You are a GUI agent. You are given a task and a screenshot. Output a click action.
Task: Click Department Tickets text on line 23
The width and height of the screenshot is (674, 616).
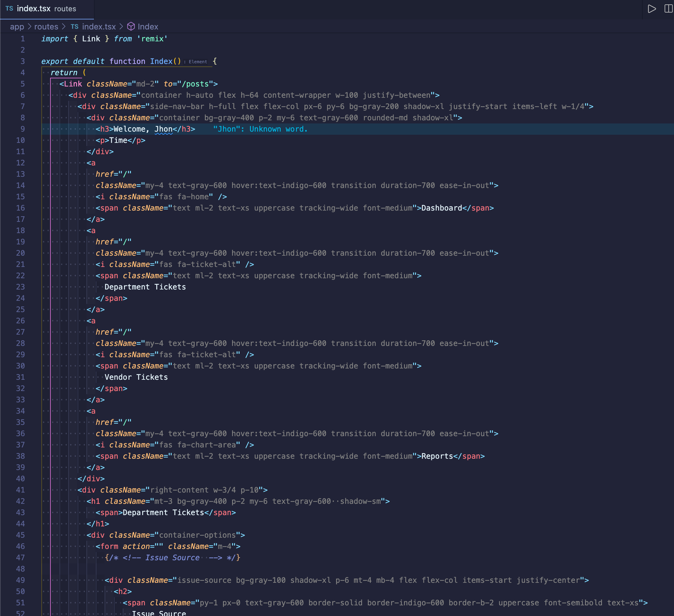pos(145,287)
